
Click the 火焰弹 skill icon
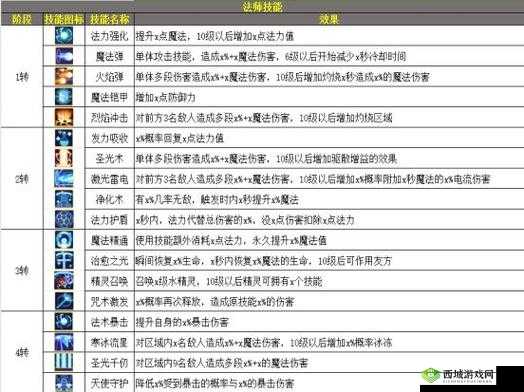[64, 77]
